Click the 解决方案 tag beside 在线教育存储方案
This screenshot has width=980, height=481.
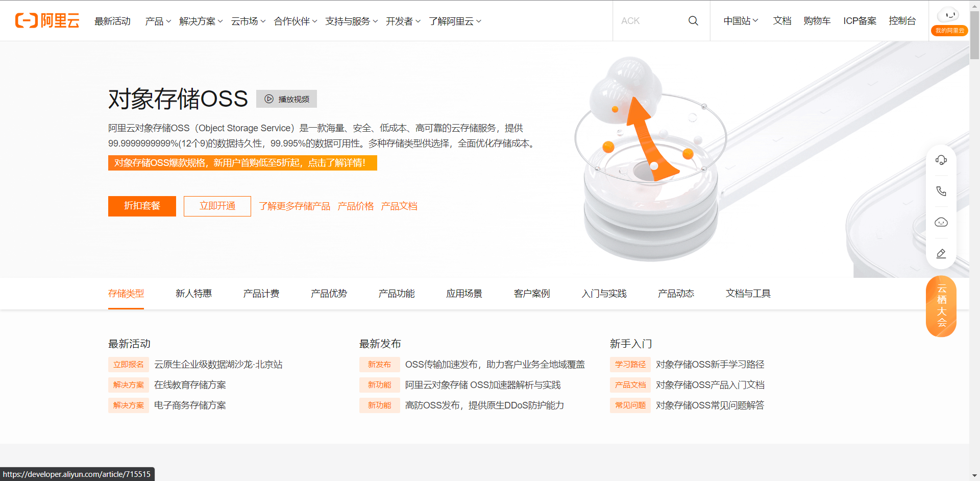coord(129,385)
